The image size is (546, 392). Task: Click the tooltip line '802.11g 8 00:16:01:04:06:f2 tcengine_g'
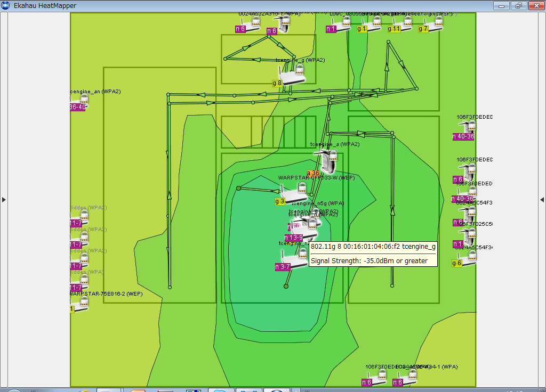pos(373,247)
